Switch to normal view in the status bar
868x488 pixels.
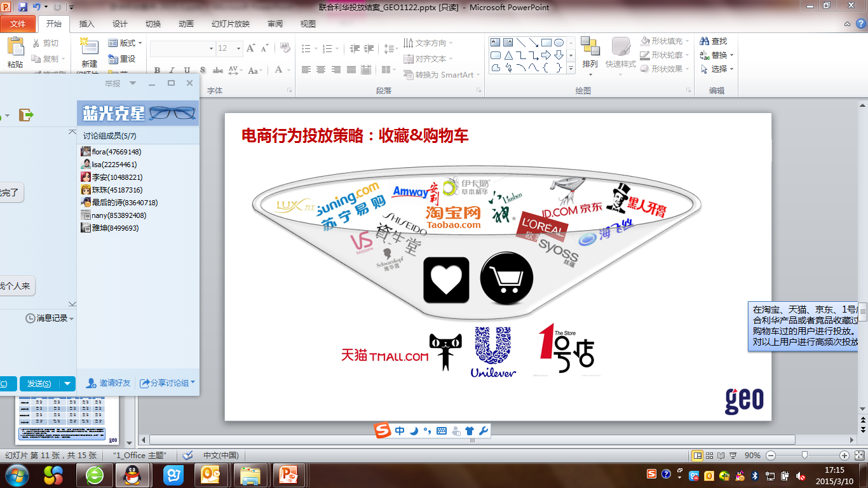pyautogui.click(x=697, y=456)
